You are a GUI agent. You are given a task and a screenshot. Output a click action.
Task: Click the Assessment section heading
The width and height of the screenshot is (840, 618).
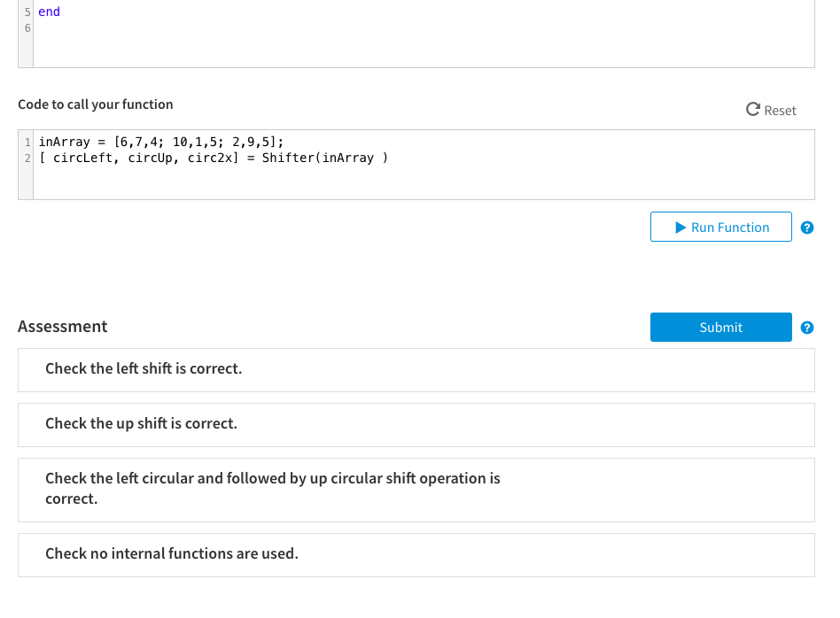coord(63,327)
